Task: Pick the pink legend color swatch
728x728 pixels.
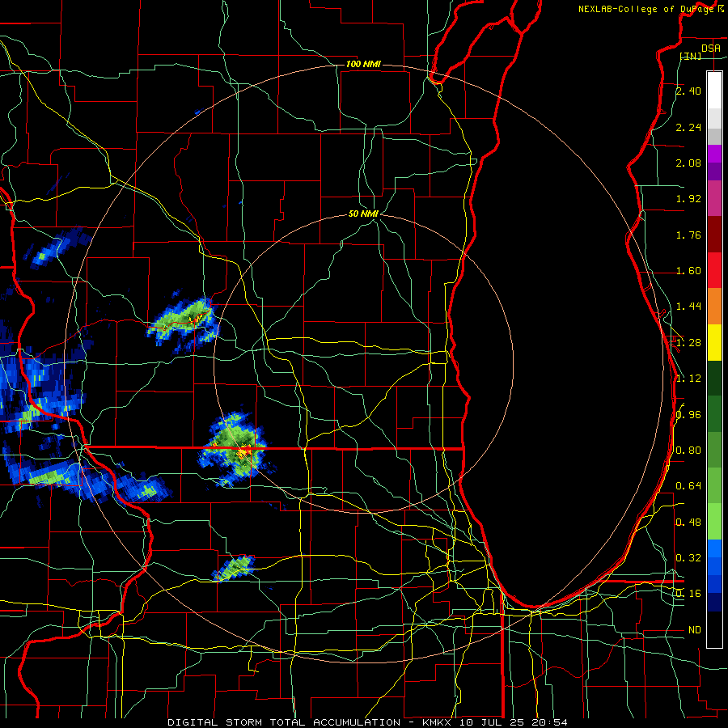Action: (x=714, y=198)
